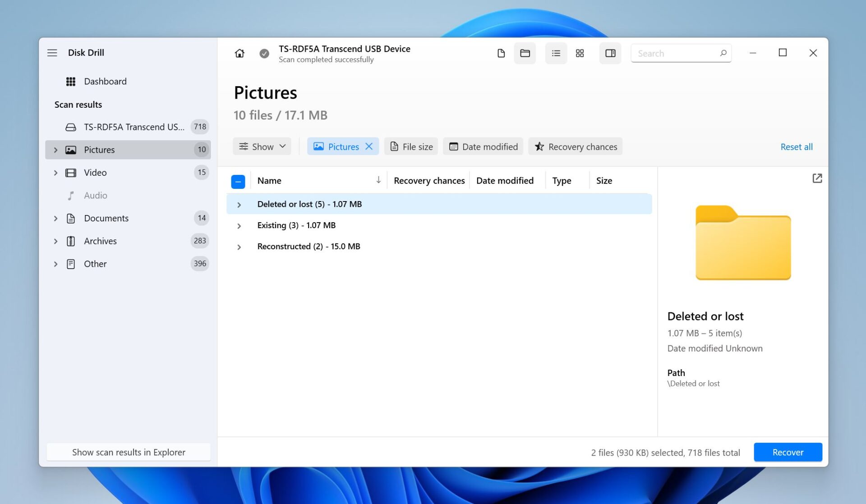Switch to folder view icon

pyautogui.click(x=525, y=53)
